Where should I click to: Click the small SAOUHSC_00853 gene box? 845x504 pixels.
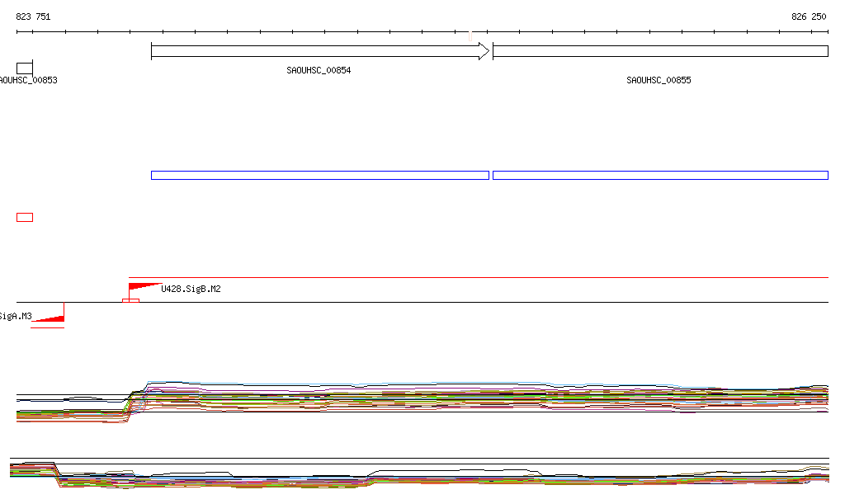tap(25, 68)
